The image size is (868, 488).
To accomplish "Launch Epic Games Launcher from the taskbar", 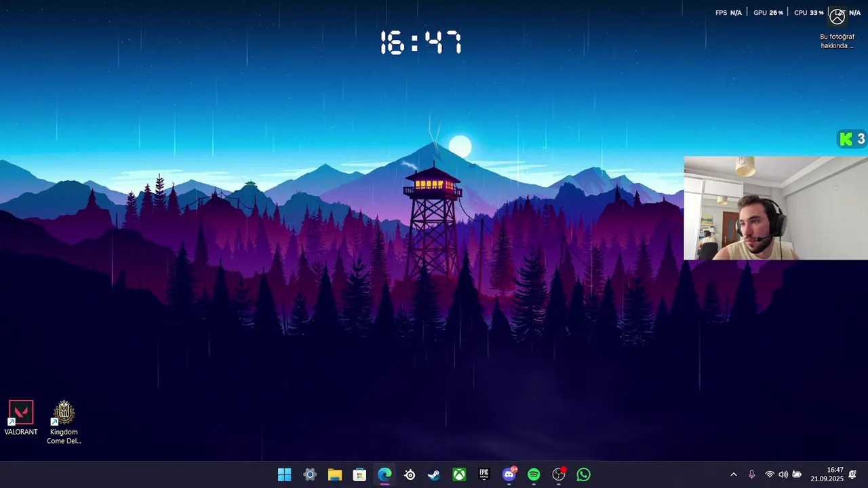I will click(484, 474).
